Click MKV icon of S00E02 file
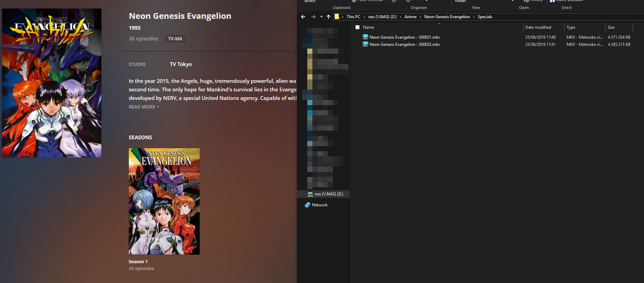Viewport: 644px width, 283px height. coord(365,44)
